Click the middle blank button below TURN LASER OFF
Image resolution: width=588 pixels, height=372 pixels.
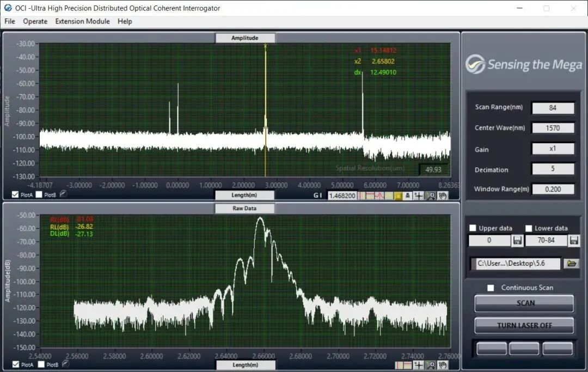tap(524, 349)
